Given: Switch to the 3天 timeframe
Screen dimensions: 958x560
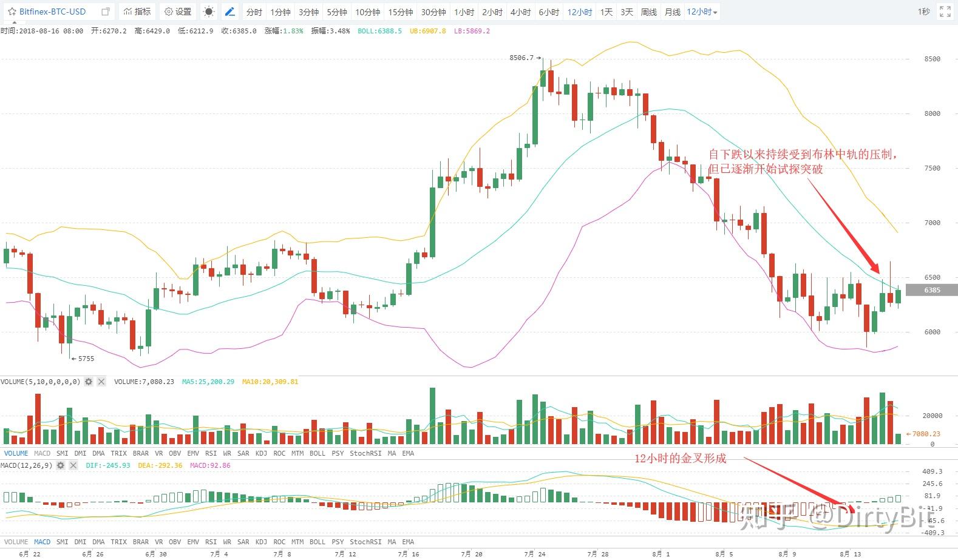Looking at the screenshot, I should click(x=627, y=12).
